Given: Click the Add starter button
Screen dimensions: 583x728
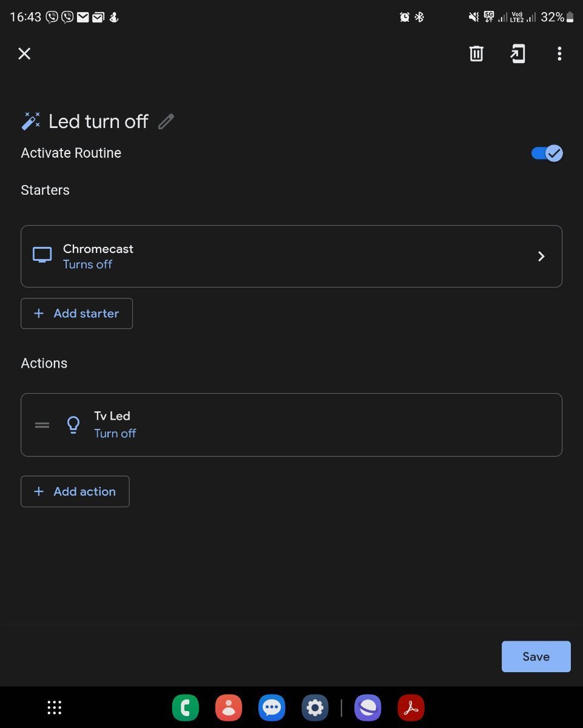Looking at the screenshot, I should point(76,314).
